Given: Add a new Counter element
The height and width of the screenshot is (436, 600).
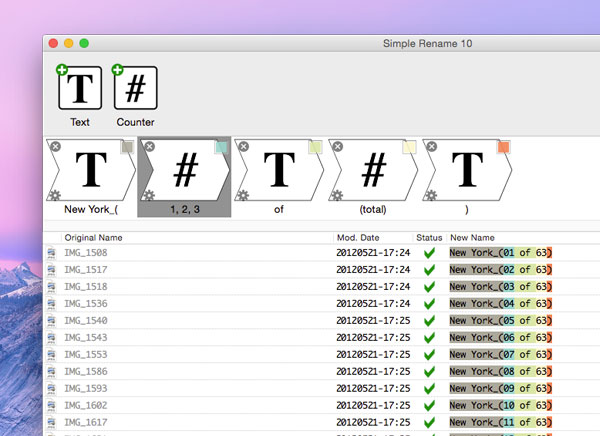Looking at the screenshot, I should pyautogui.click(x=135, y=88).
